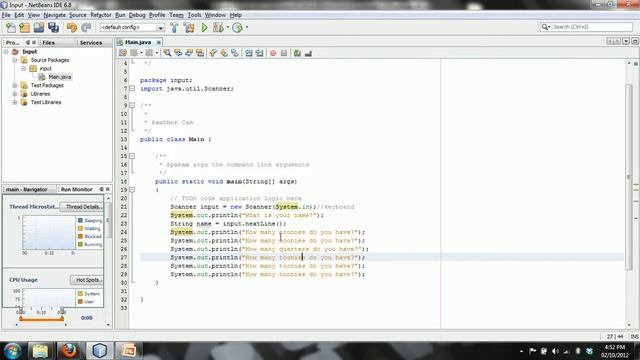Click the Uncomment editor toolbar icon
This screenshot has height=360, width=640.
[308, 53]
